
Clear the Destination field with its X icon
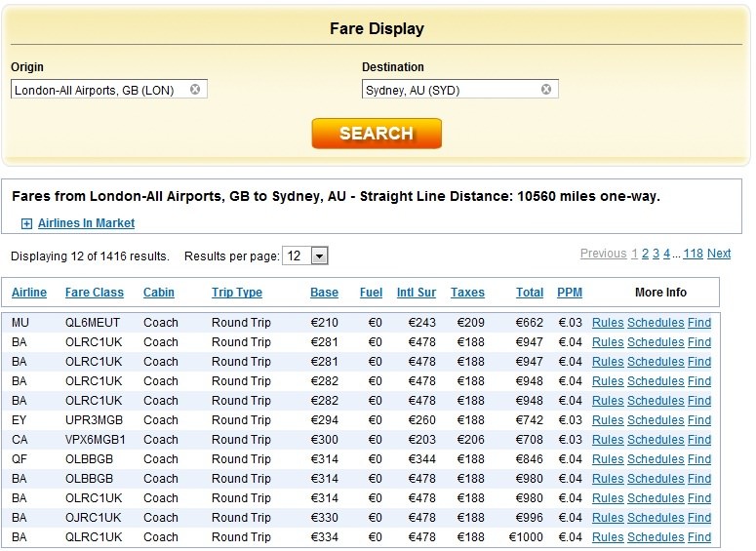(x=546, y=90)
